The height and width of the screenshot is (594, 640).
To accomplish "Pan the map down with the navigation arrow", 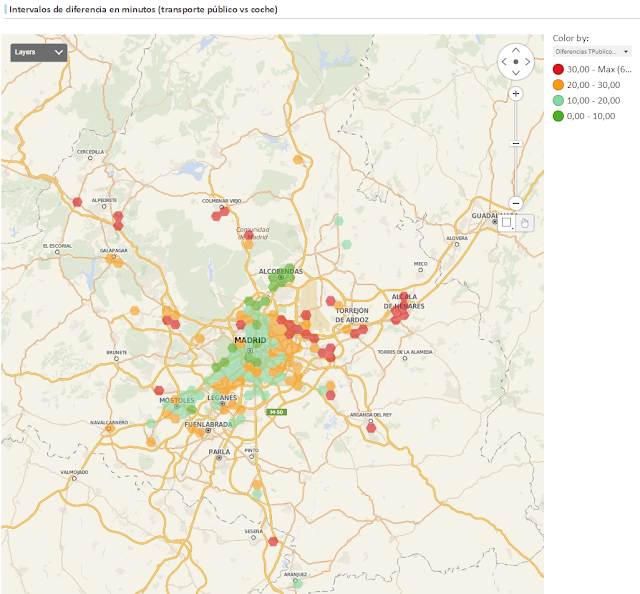I will point(516,74).
